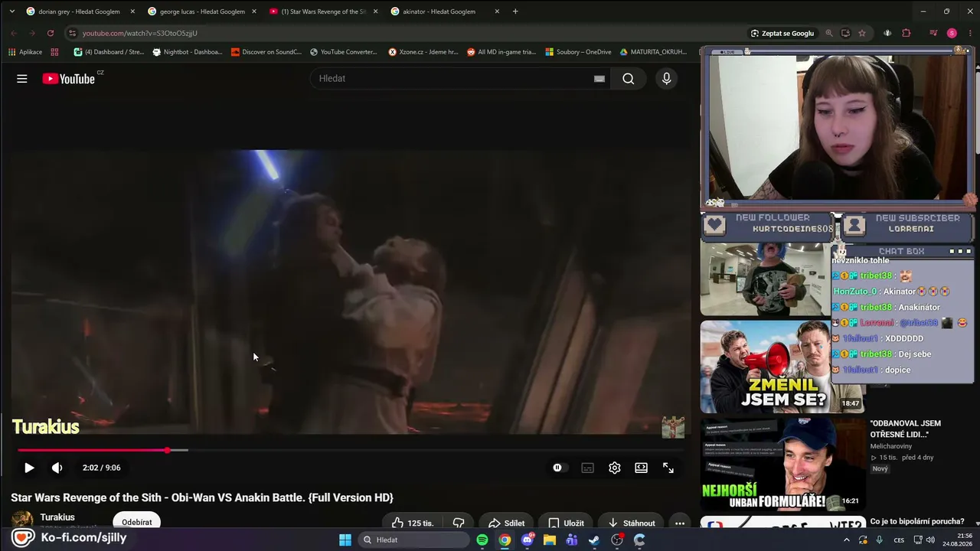Click the YouTube search magnifier button
Screen dimensions: 980x551
[x=629, y=79]
